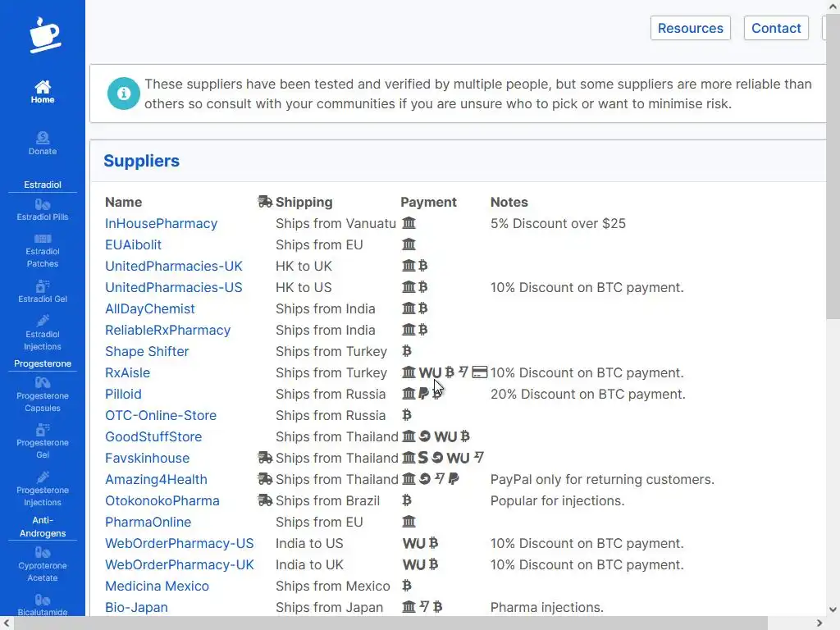840x630 pixels.
Task: Open the InHousePharmacy supplier link
Action: (x=161, y=223)
